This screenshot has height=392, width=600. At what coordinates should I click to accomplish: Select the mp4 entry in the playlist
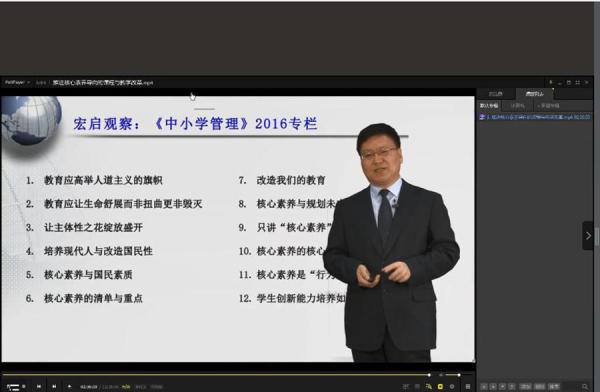tap(535, 117)
